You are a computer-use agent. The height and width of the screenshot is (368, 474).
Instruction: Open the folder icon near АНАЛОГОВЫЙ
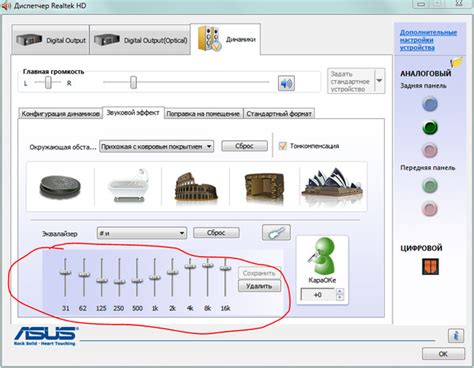pyautogui.click(x=456, y=62)
